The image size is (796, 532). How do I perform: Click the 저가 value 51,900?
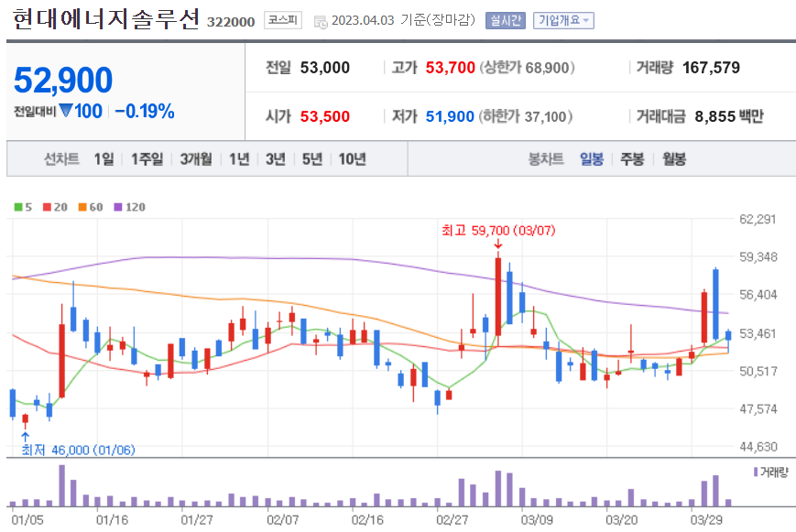coord(450,117)
